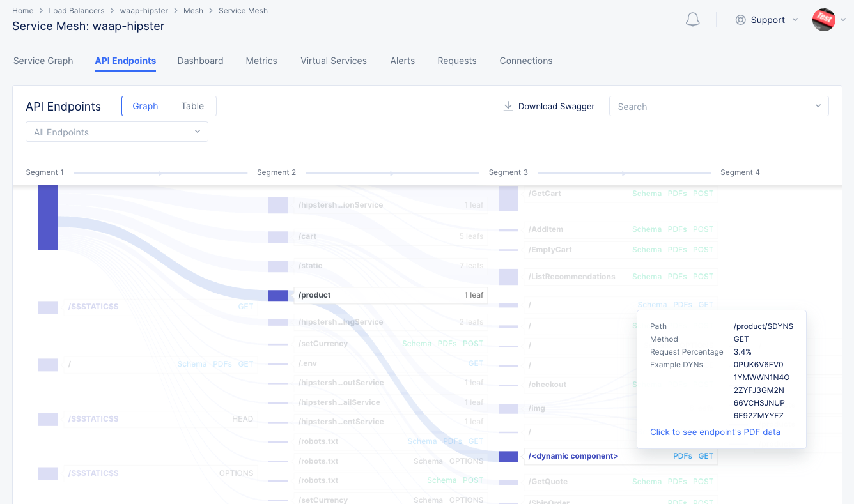Viewport: 854px width, 504px height.
Task: Navigate to Home via the breadcrumb
Action: click(22, 10)
